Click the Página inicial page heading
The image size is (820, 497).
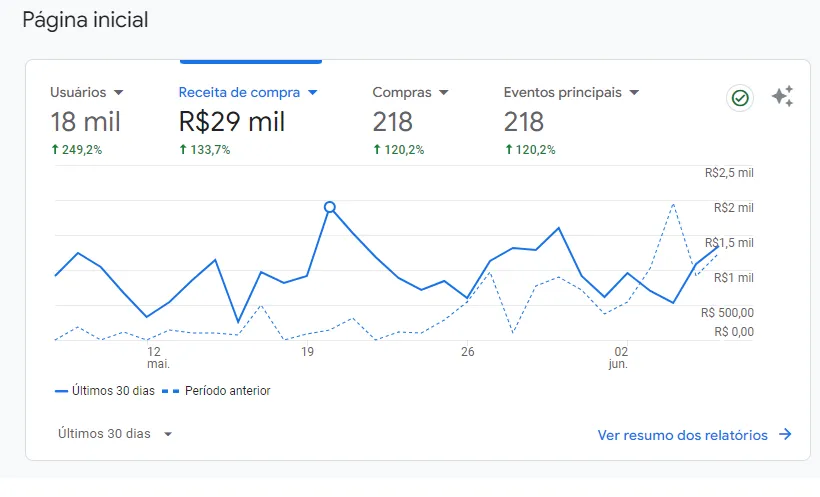click(85, 20)
